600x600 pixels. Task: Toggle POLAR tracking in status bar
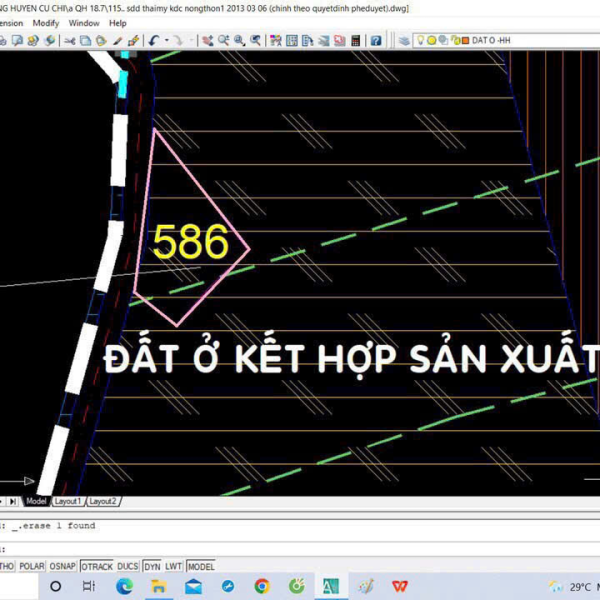[x=31, y=566]
